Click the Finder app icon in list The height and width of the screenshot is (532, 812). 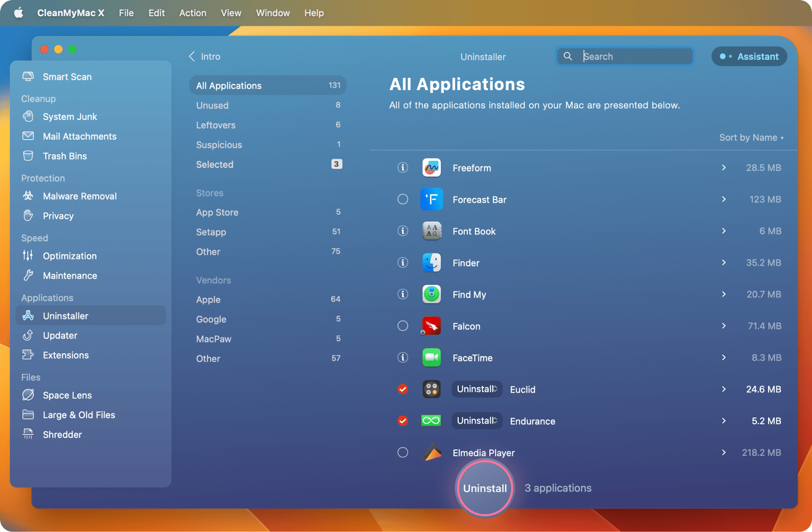click(431, 262)
